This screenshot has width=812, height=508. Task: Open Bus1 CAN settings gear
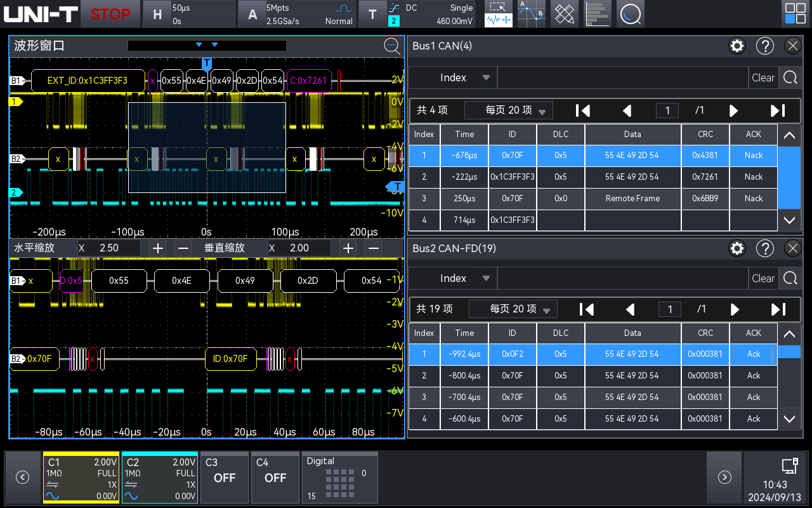click(x=737, y=46)
